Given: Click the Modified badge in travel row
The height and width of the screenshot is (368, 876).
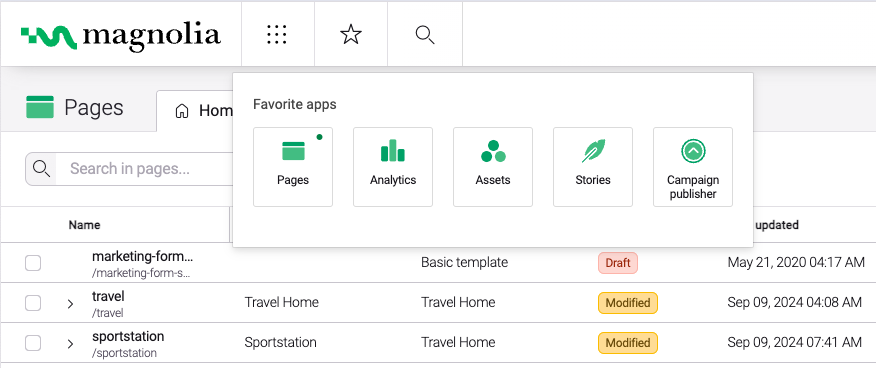Looking at the screenshot, I should click(x=628, y=303).
